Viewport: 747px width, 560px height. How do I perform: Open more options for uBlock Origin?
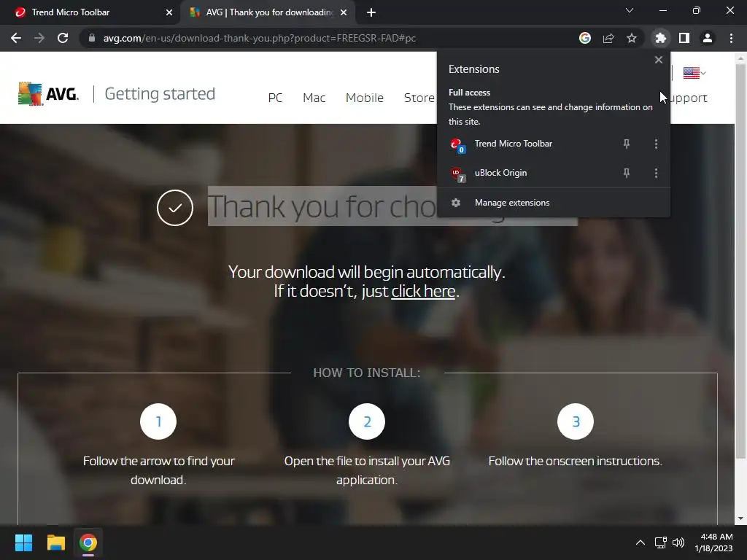click(x=656, y=173)
